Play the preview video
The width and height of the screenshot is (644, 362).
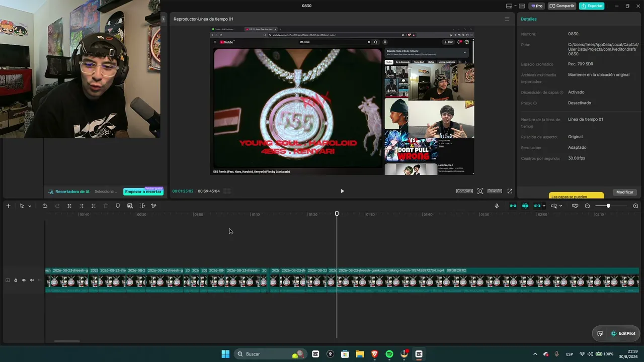[342, 191]
